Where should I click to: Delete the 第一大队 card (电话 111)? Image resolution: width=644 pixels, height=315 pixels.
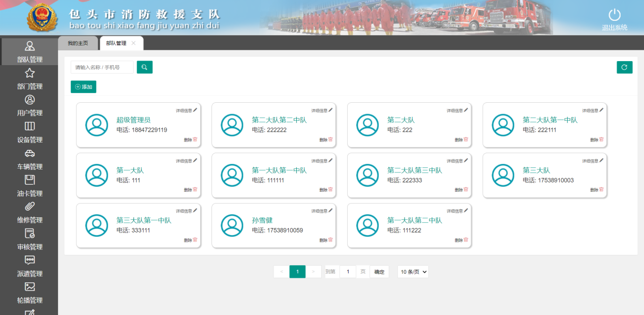pyautogui.click(x=191, y=190)
